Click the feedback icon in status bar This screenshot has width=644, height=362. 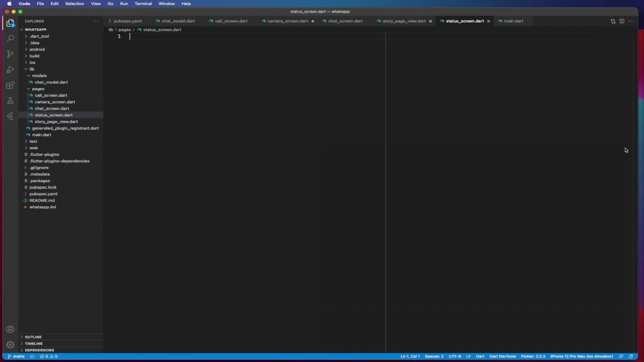tap(621, 356)
